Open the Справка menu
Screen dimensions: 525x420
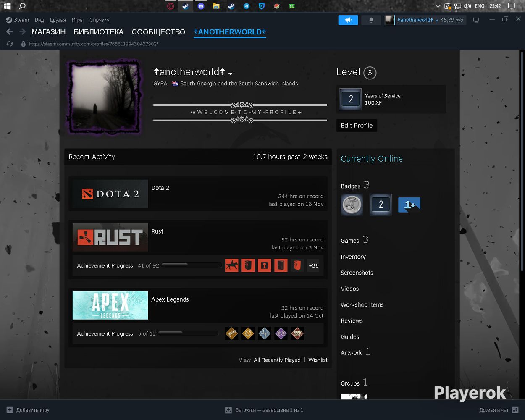(x=100, y=20)
